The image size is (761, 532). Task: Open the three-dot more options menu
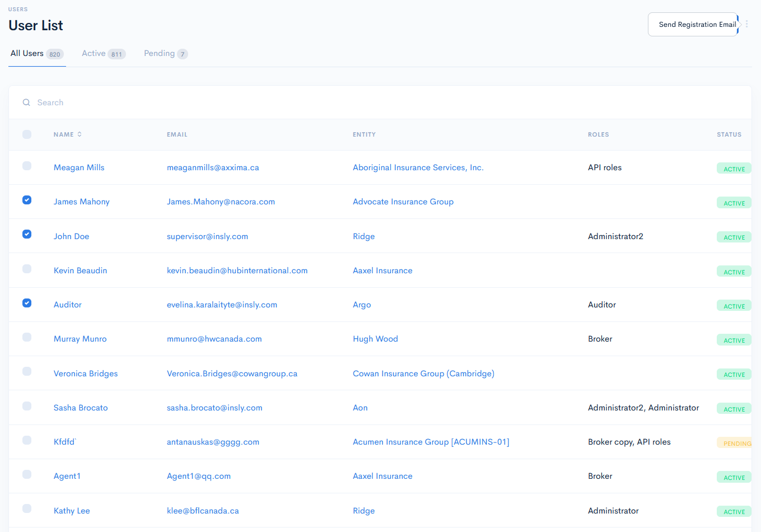746,24
